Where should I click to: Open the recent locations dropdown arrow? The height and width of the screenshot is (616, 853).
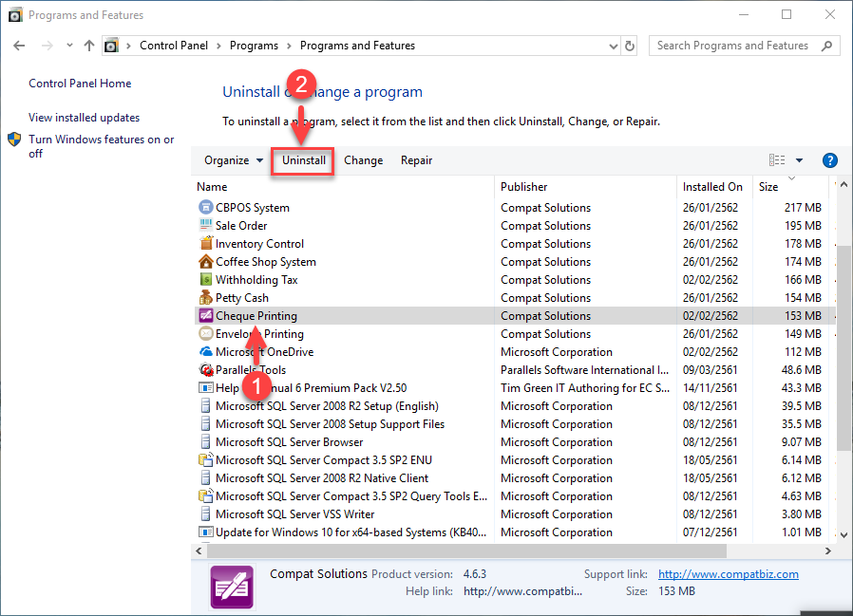(69, 46)
